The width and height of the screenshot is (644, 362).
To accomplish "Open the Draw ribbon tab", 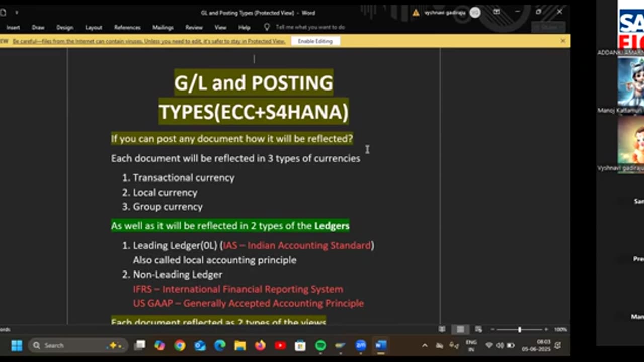I will (38, 27).
